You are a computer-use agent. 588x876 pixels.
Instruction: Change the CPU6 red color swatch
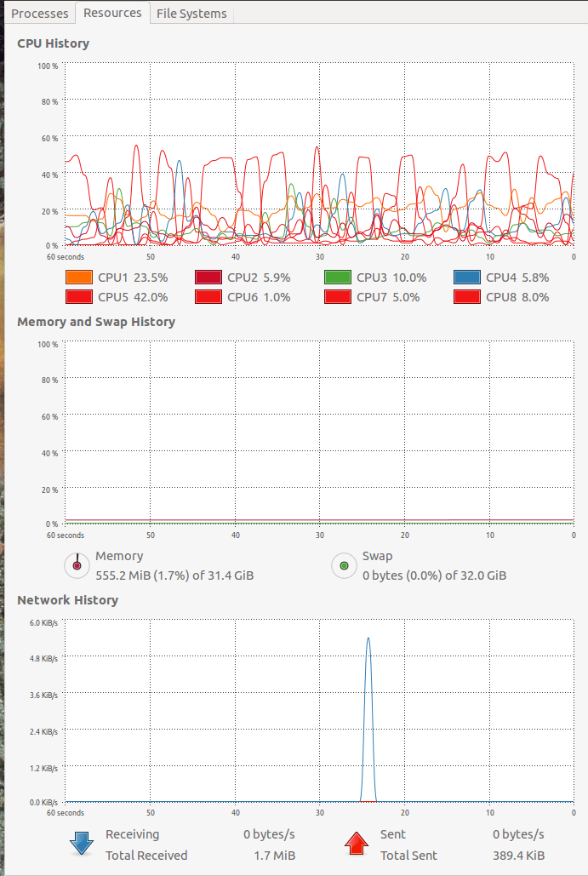coord(208,296)
